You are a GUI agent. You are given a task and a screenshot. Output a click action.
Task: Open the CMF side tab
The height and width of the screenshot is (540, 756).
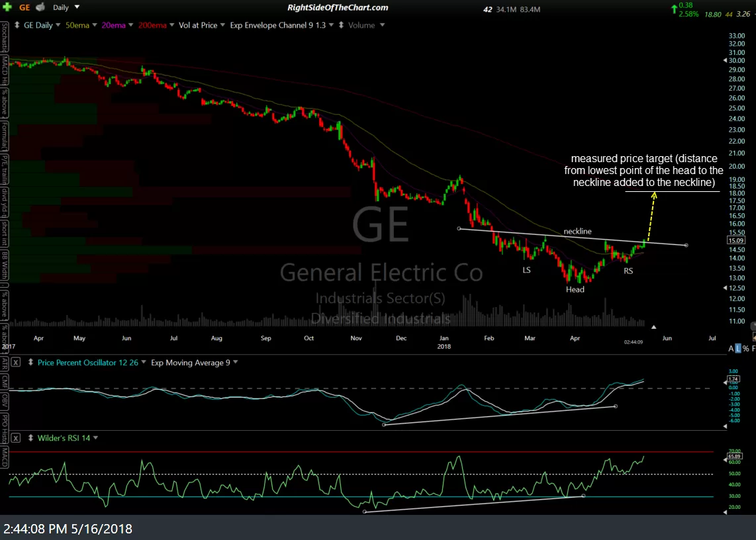point(4,382)
